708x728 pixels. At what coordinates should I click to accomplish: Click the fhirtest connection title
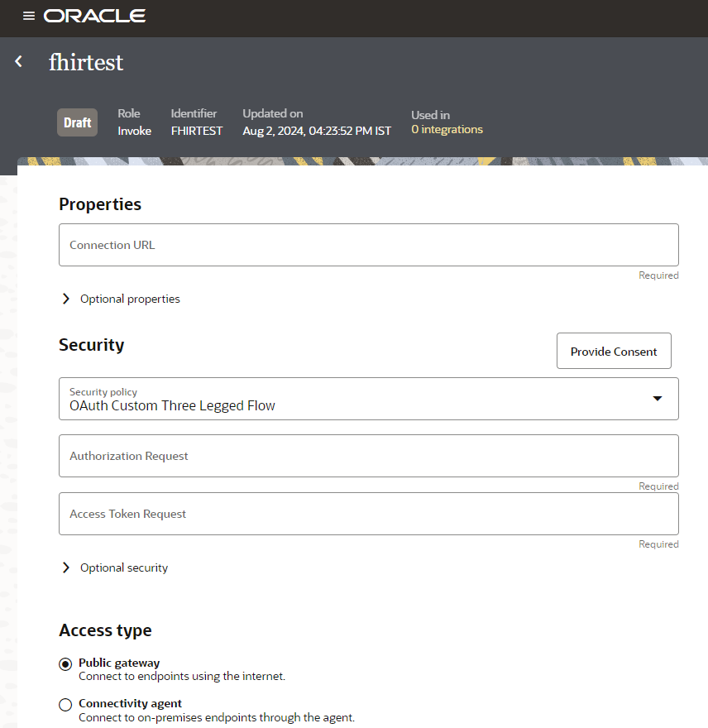[86, 62]
